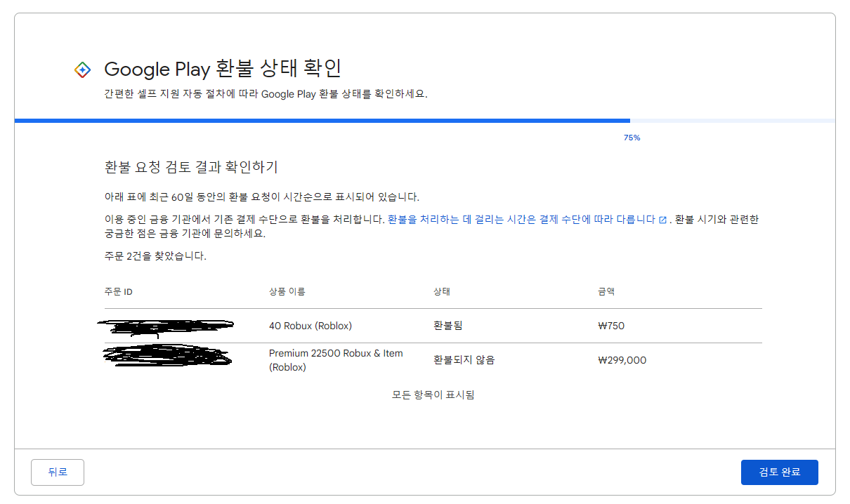This screenshot has width=850, height=504.
Task: Click the ₩750 amount
Action: [x=611, y=326]
